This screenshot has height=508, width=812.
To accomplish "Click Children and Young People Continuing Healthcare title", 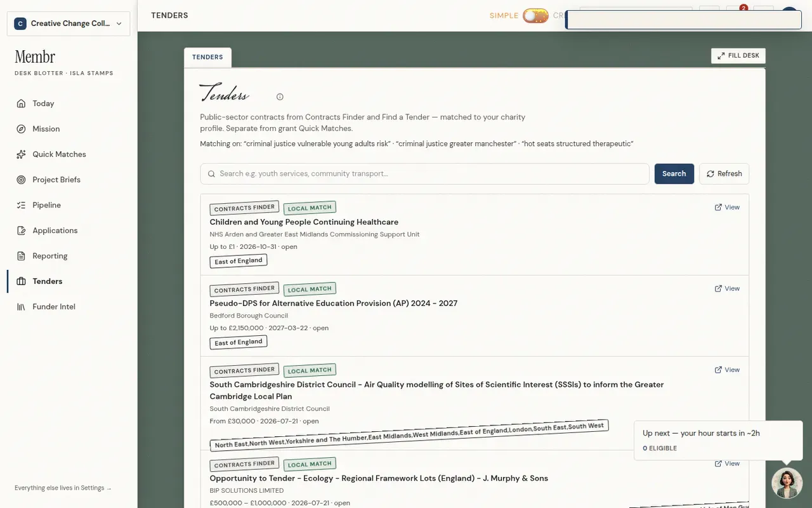I will 304,222.
